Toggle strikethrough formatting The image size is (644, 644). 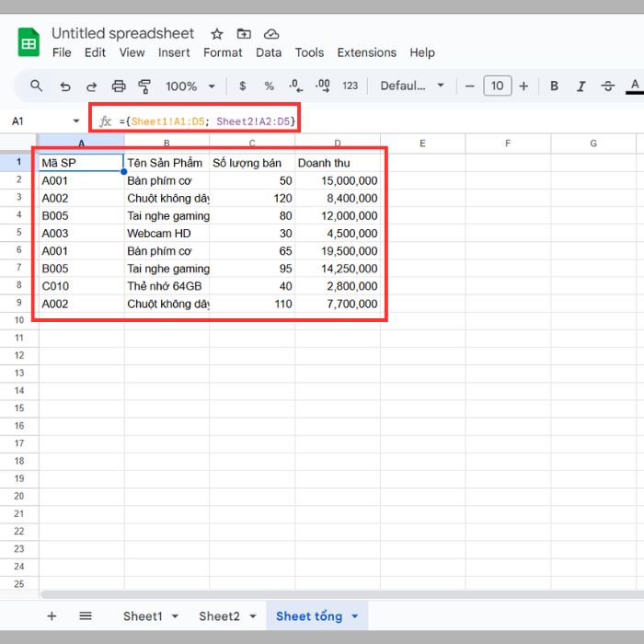(608, 86)
